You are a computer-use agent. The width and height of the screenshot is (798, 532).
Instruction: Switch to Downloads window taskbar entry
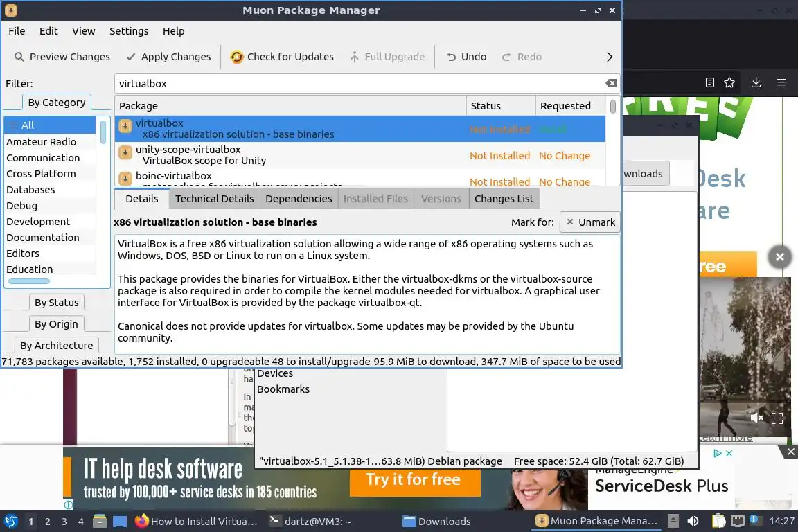pyautogui.click(x=438, y=522)
